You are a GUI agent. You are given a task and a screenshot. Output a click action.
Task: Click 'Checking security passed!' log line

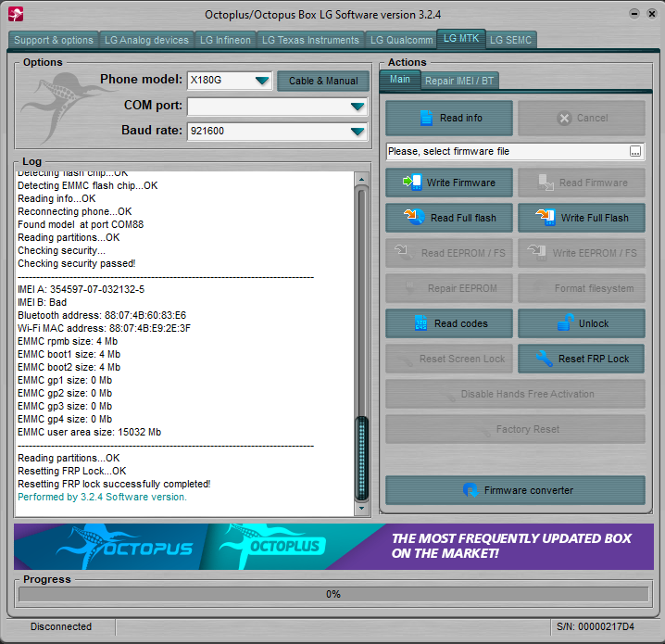76,263
